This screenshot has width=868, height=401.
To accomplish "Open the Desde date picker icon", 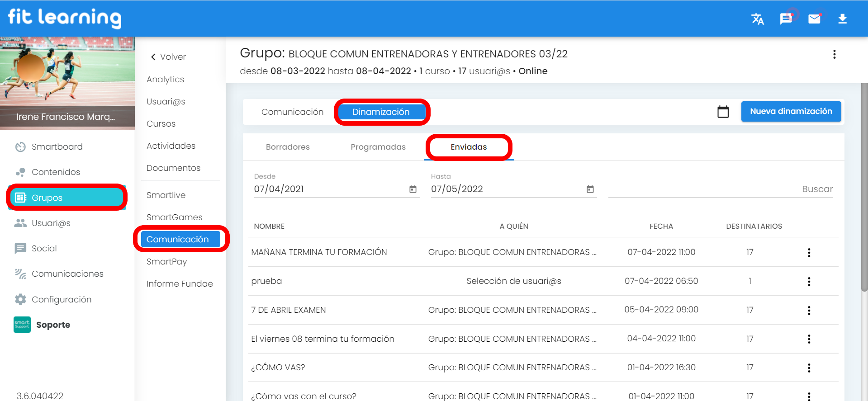I will coord(413,189).
